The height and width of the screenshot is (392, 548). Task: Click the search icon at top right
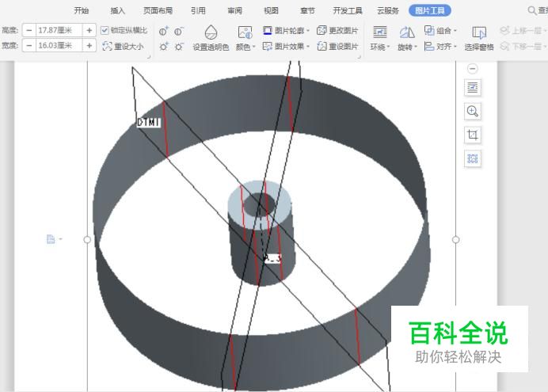tap(532, 10)
